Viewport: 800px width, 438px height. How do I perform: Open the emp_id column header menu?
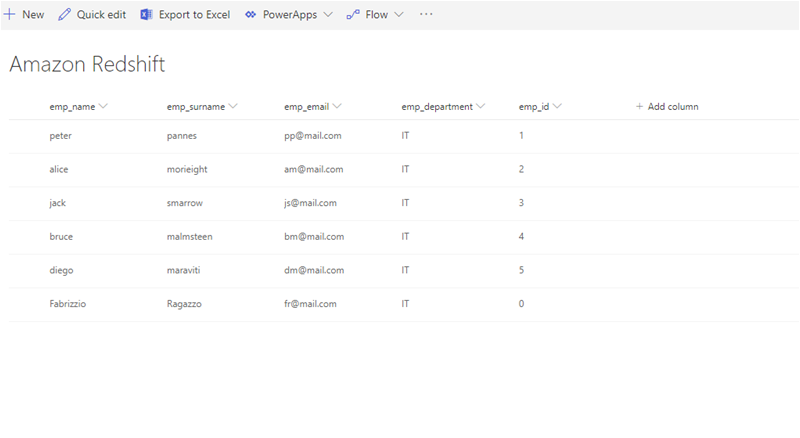[x=557, y=106]
